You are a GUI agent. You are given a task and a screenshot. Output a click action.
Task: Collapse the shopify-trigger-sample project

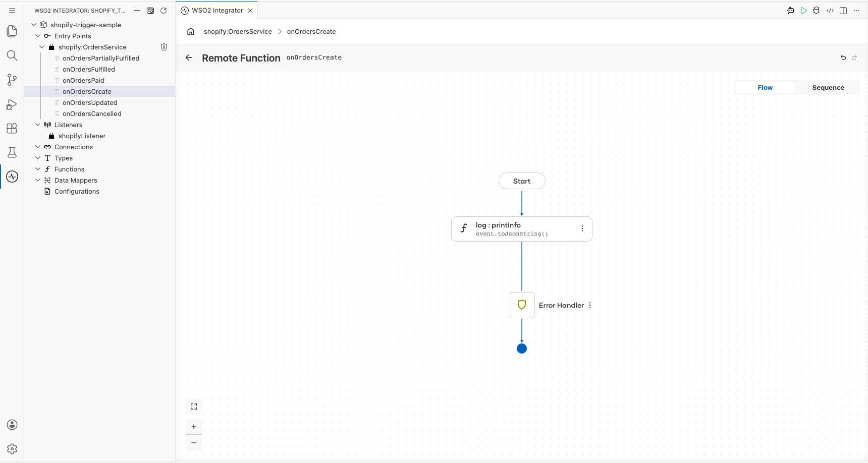point(34,25)
